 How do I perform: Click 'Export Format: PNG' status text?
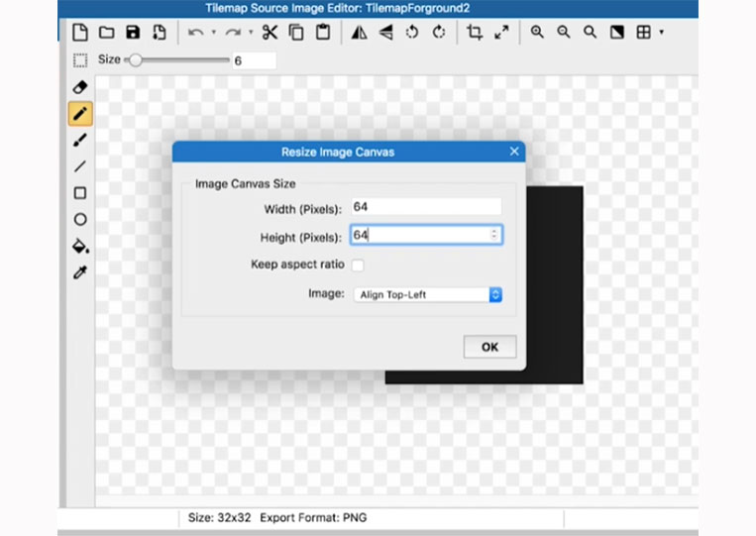click(313, 518)
